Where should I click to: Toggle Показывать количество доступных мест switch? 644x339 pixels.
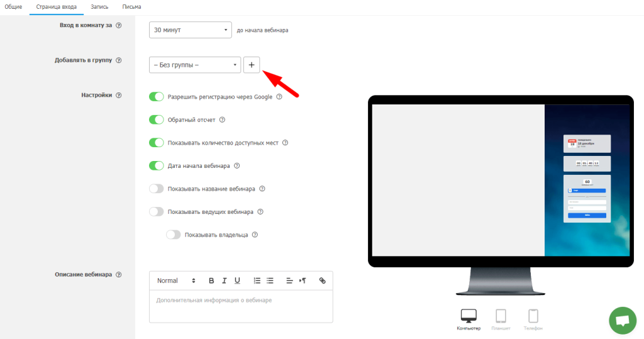point(156,143)
